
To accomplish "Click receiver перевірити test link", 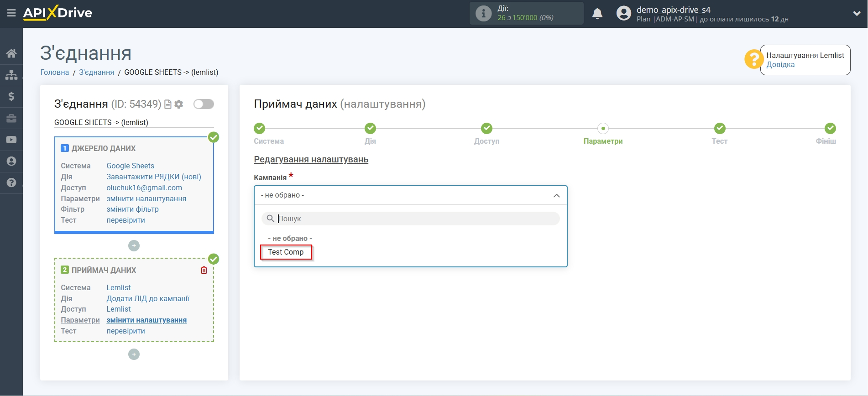I will click(125, 331).
